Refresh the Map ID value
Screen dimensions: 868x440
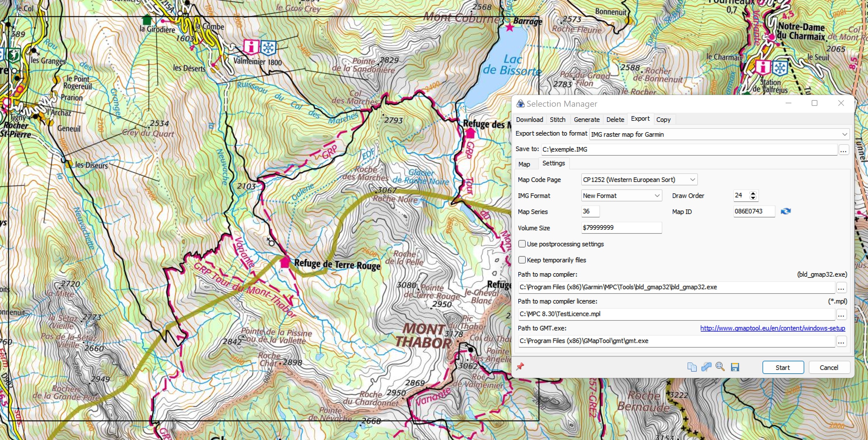785,211
